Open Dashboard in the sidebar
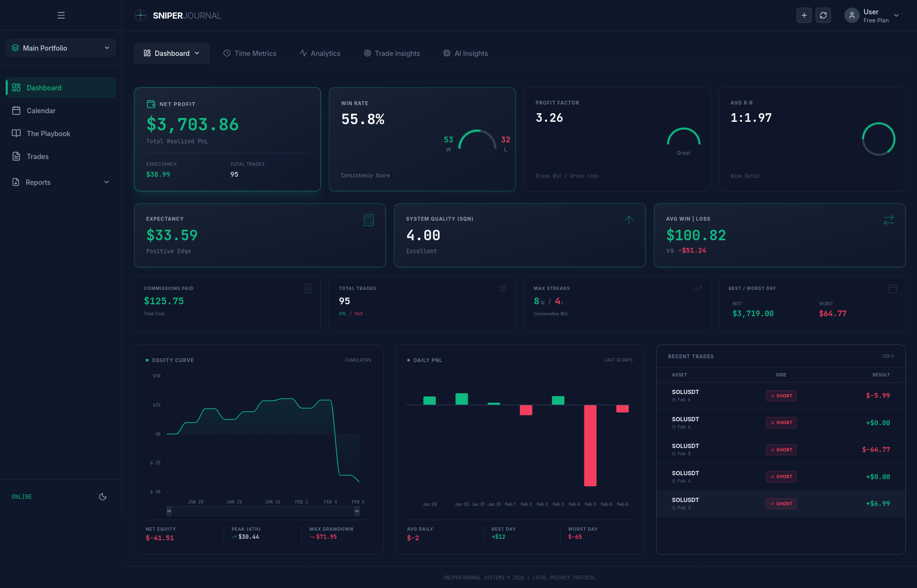 pyautogui.click(x=61, y=87)
